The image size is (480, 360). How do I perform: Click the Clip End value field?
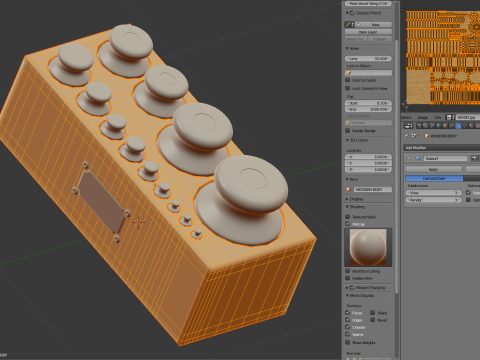[x=368, y=109]
